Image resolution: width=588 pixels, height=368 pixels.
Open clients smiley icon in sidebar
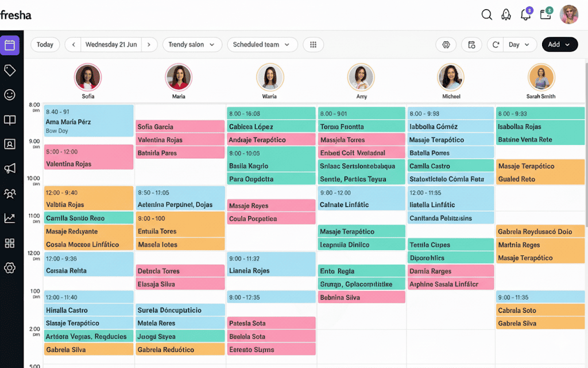pyautogui.click(x=10, y=95)
